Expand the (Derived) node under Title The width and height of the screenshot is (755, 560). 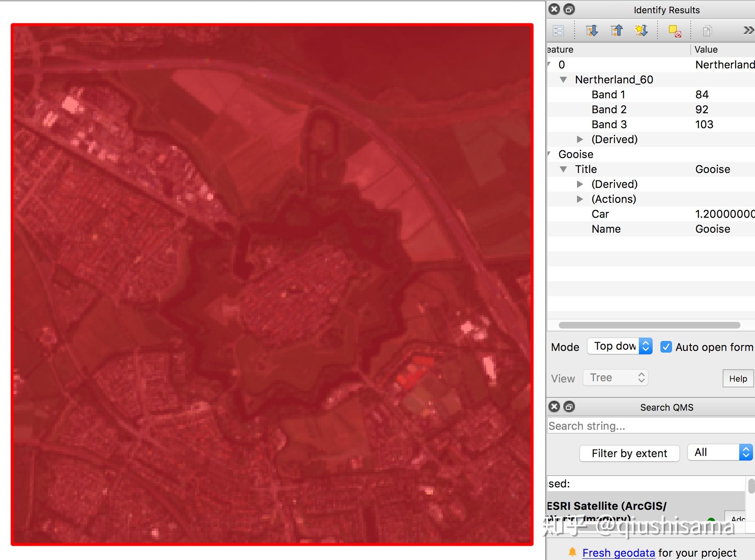point(580,184)
